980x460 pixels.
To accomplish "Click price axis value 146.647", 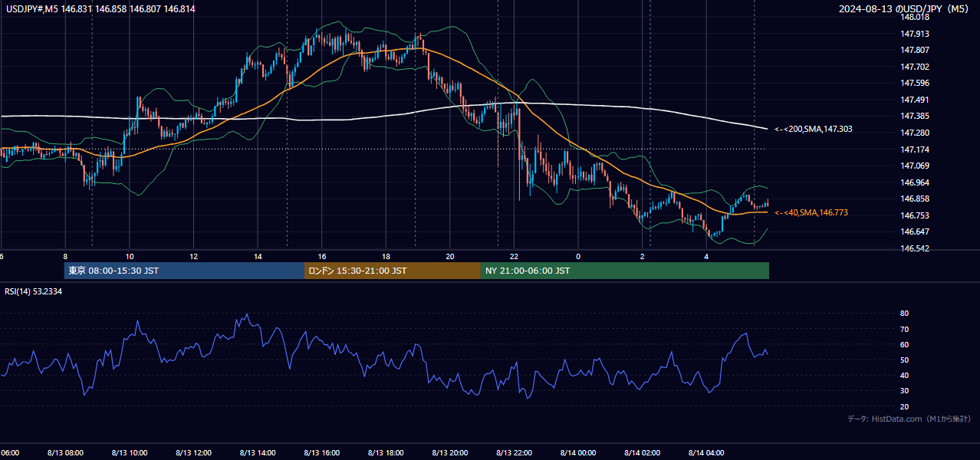I will [x=914, y=232].
